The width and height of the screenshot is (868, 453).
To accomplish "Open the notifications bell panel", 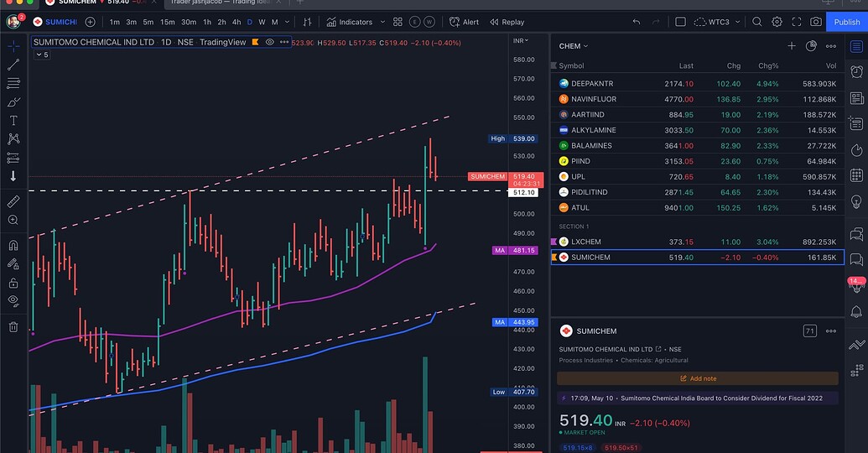I will [x=856, y=311].
